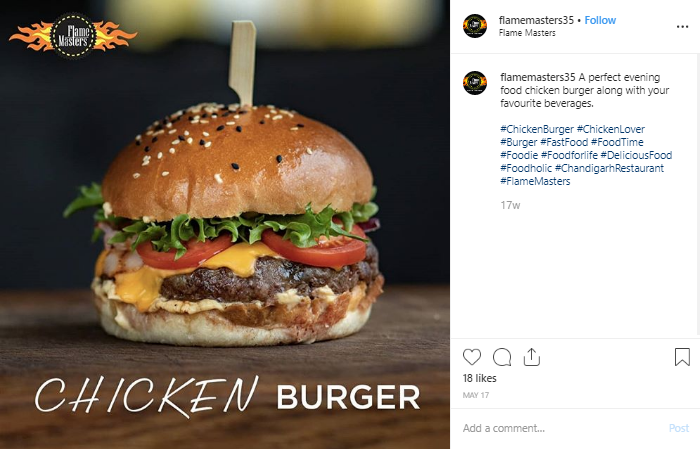
Task: Share the post using the share icon
Action: (x=532, y=357)
